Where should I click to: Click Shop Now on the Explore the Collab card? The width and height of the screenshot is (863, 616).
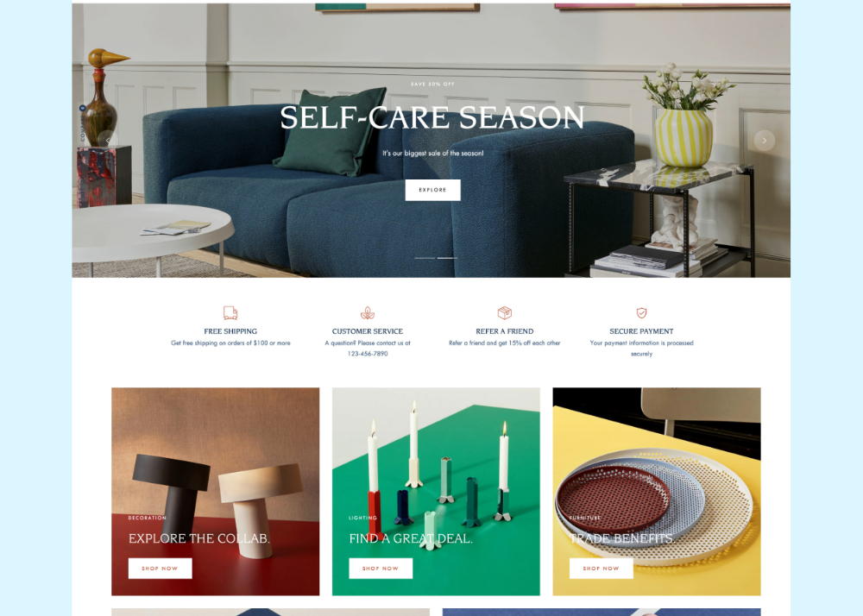tap(161, 569)
